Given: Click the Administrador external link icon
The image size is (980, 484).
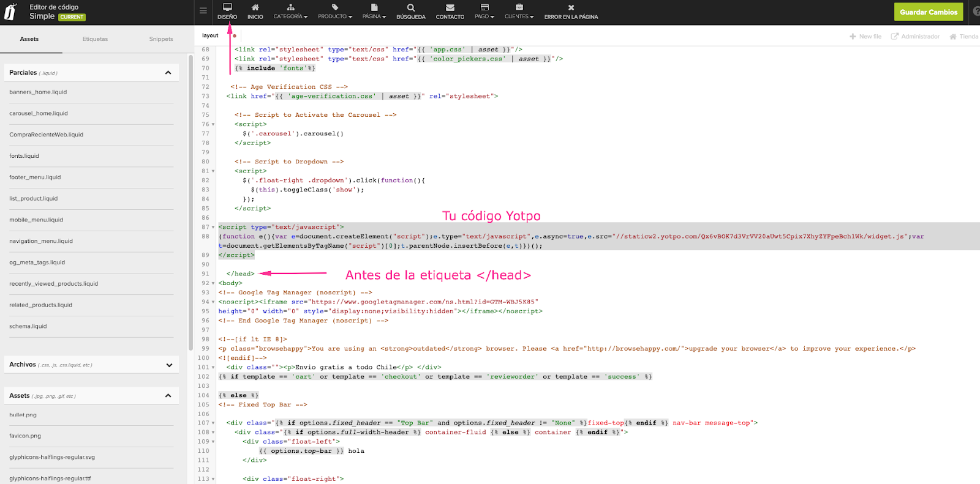Looking at the screenshot, I should pyautogui.click(x=894, y=37).
